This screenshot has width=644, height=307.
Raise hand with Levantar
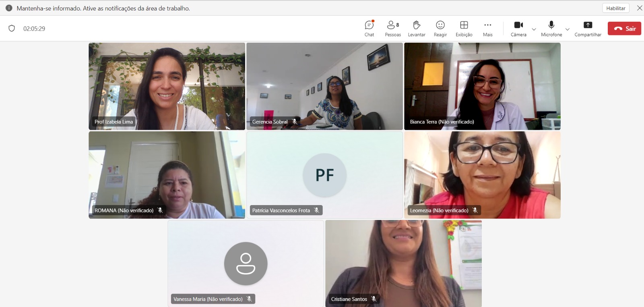coord(417,29)
